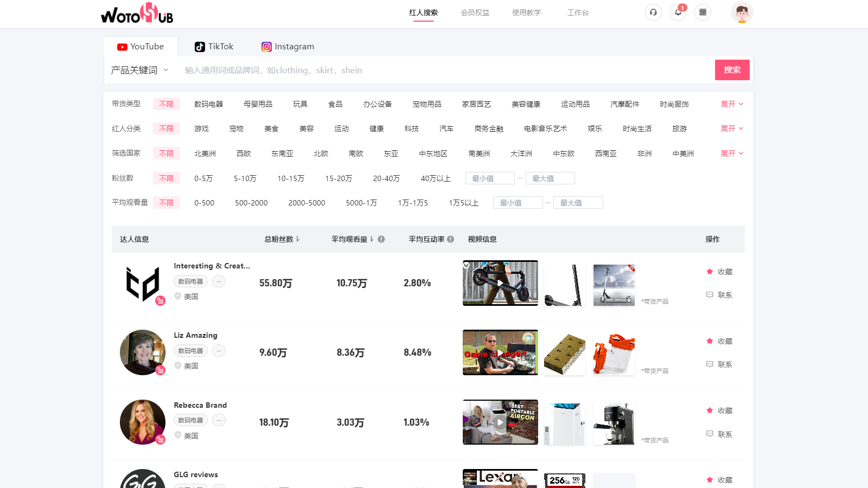Click the 最小值 fans input field
868x488 pixels.
click(x=489, y=178)
